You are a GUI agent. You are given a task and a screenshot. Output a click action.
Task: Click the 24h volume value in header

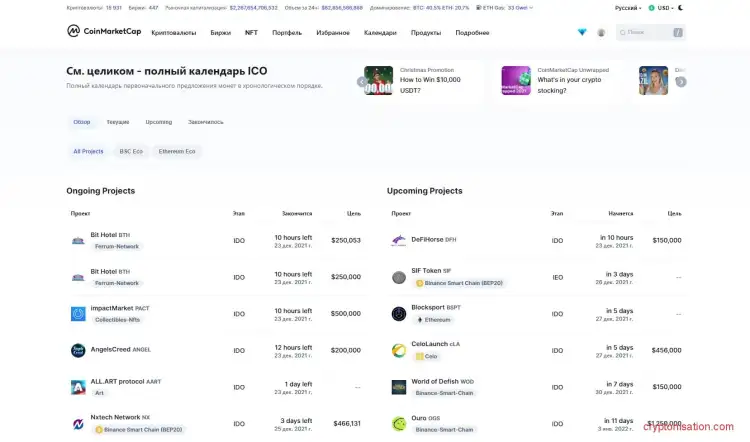(x=342, y=8)
